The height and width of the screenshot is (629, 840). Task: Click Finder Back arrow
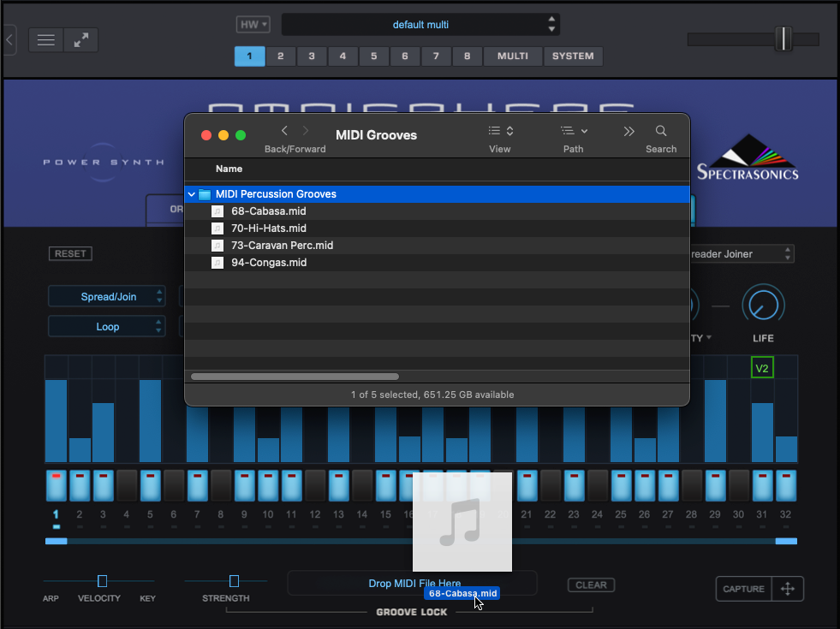(284, 131)
